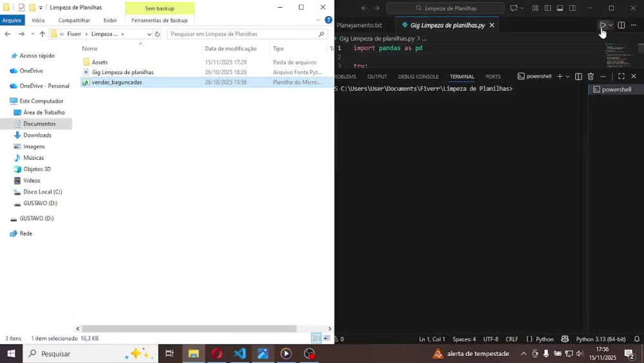Sort files by the Nome column

click(90, 48)
